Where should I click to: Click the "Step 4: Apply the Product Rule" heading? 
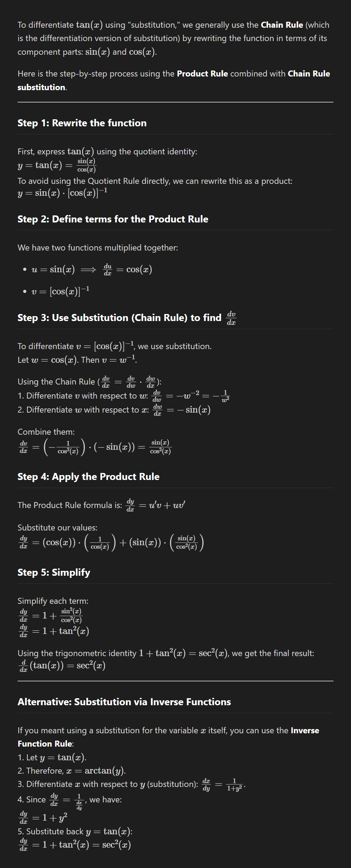pos(88,477)
